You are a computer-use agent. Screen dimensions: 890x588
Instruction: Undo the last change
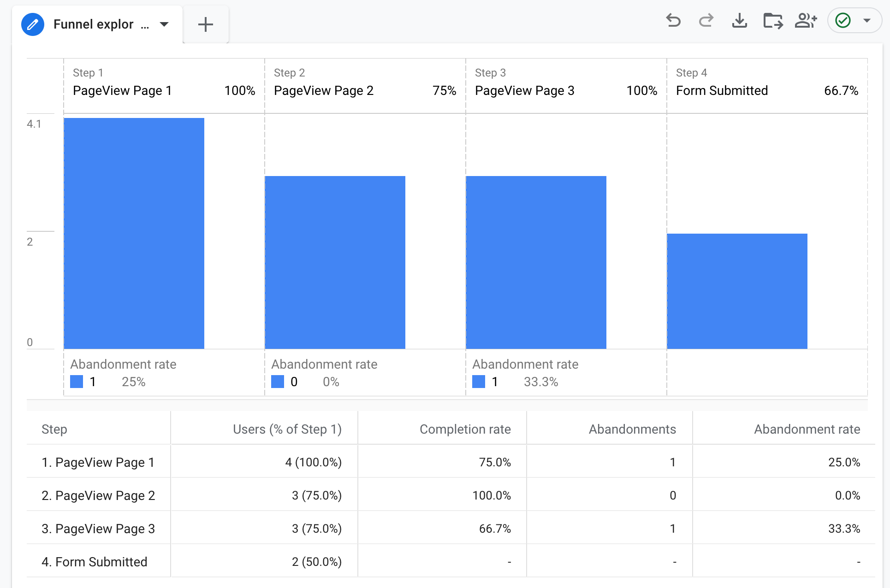tap(673, 21)
